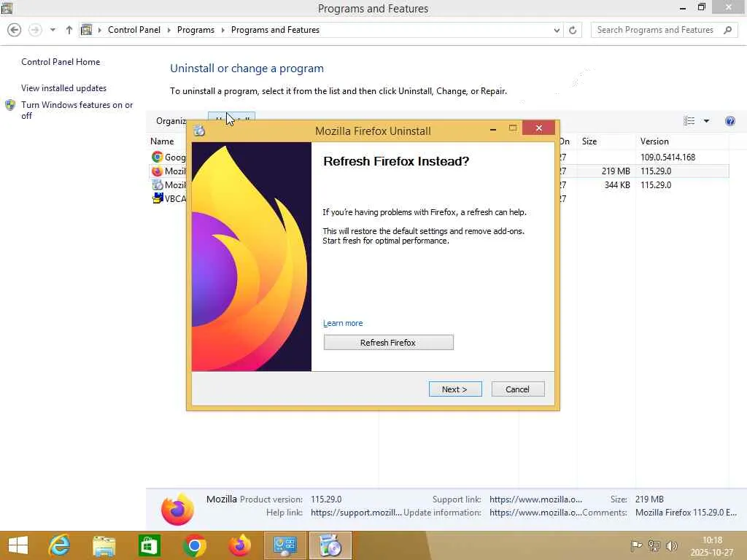
Task: Minimize the Mozilla Firefox Uninstall dialog
Action: coord(493,128)
